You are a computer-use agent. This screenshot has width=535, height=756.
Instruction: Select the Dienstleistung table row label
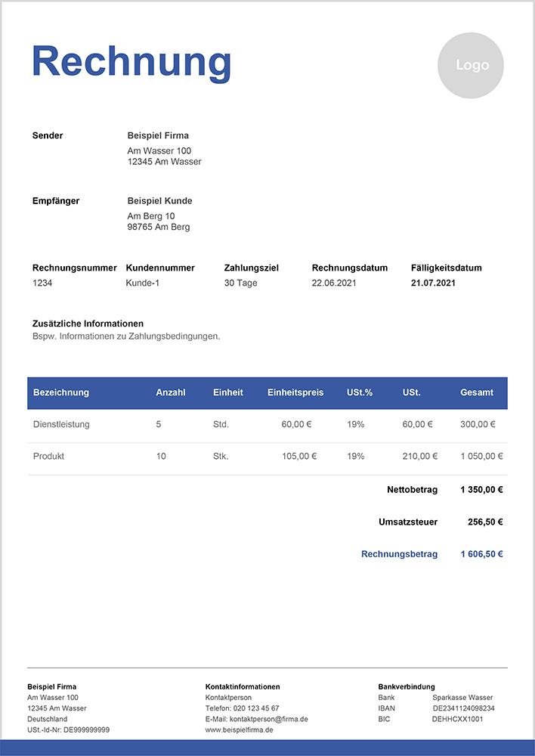61,425
